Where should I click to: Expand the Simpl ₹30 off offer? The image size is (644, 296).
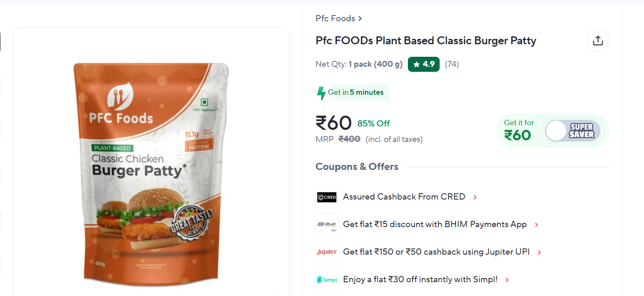[507, 280]
